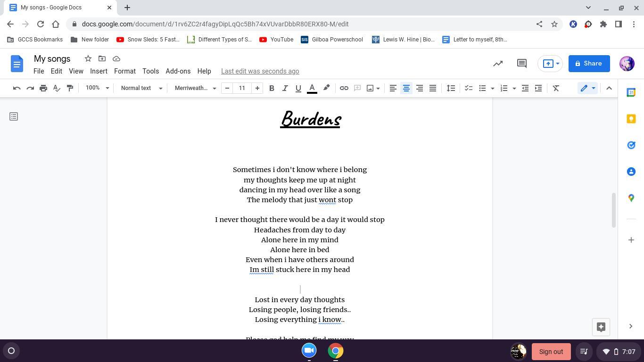Open the Explore button at bottom right
644x362 pixels.
click(x=601, y=327)
